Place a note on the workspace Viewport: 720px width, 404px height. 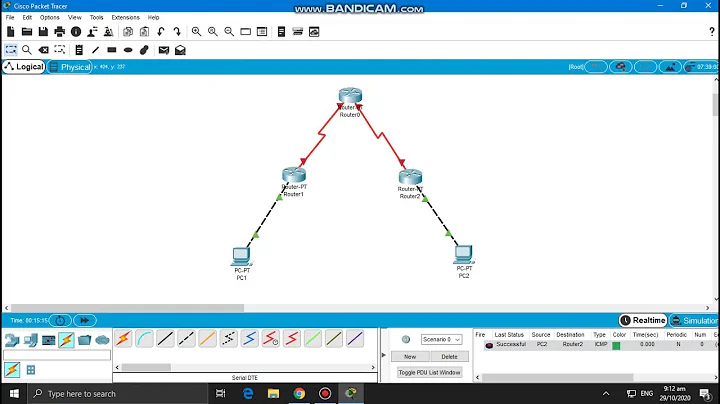(x=79, y=50)
